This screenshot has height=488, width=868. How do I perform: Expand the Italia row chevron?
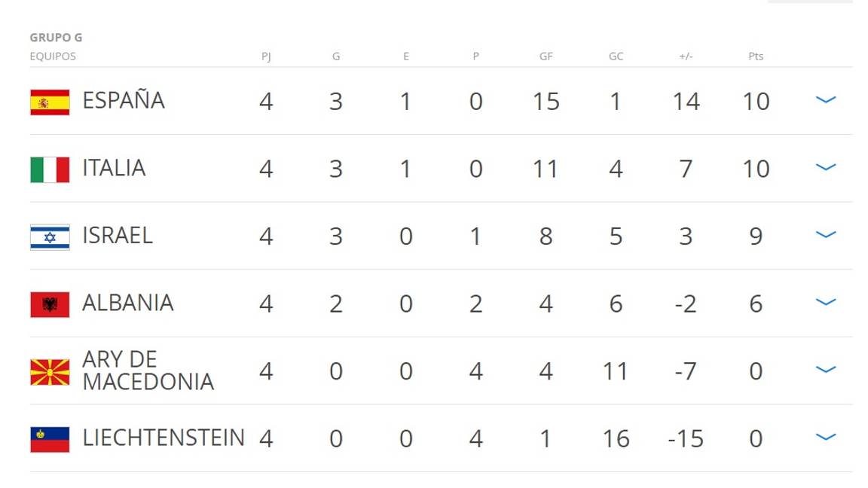[x=826, y=167]
